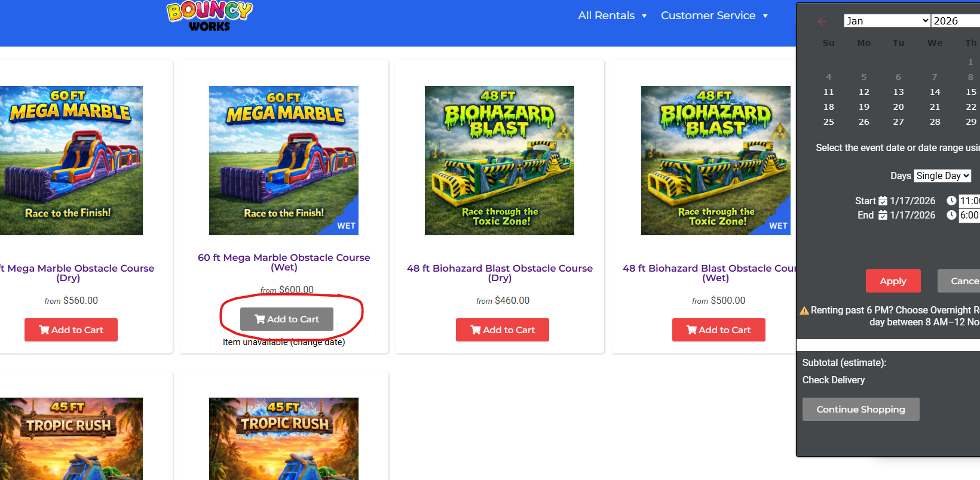Click the red Apply button
The image size is (980, 480).
(893, 281)
